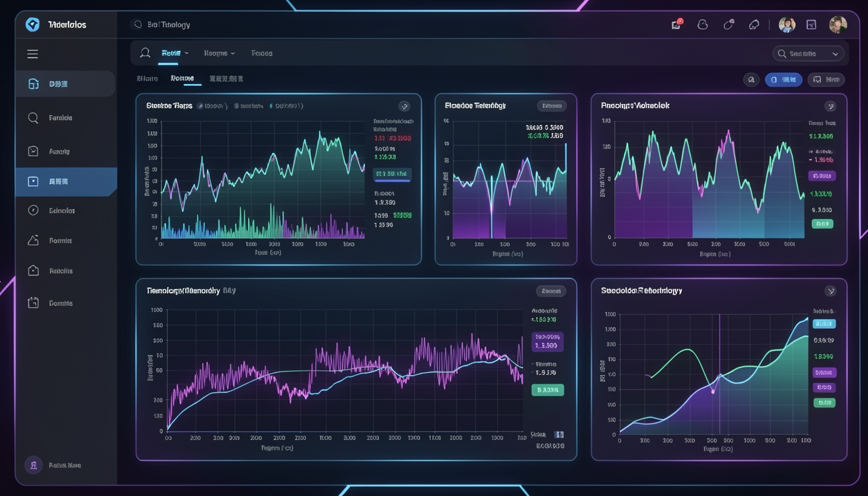This screenshot has width=868, height=496.
Task: Click the header icon right of the cloud
Action: (x=728, y=25)
